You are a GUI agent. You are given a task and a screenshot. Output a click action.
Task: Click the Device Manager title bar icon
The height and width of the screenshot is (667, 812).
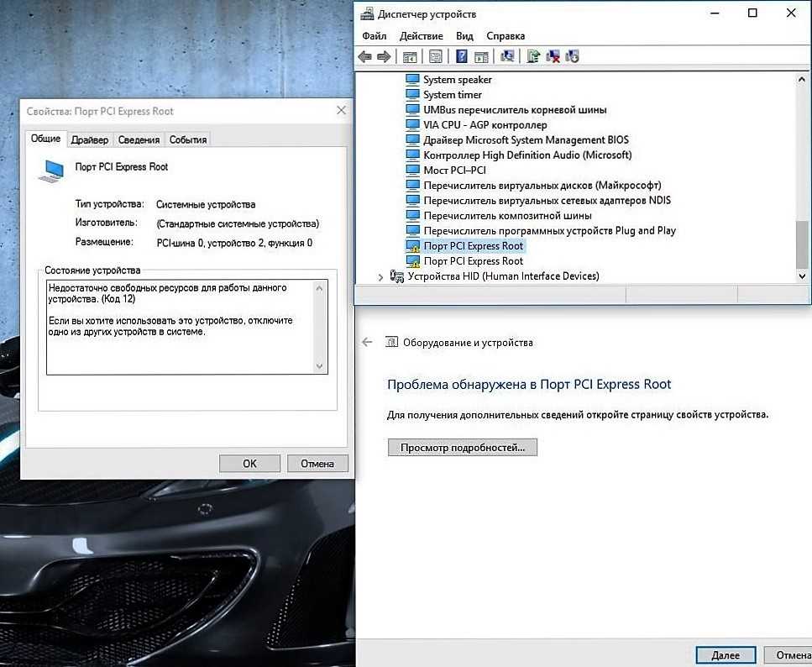[367, 14]
